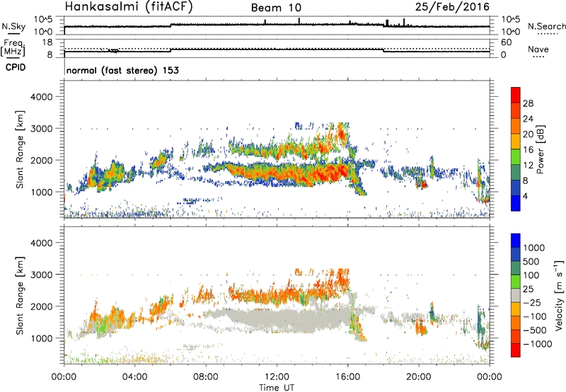Click the '4' tick on Power scale
This screenshot has height=392, width=566.
(x=526, y=196)
